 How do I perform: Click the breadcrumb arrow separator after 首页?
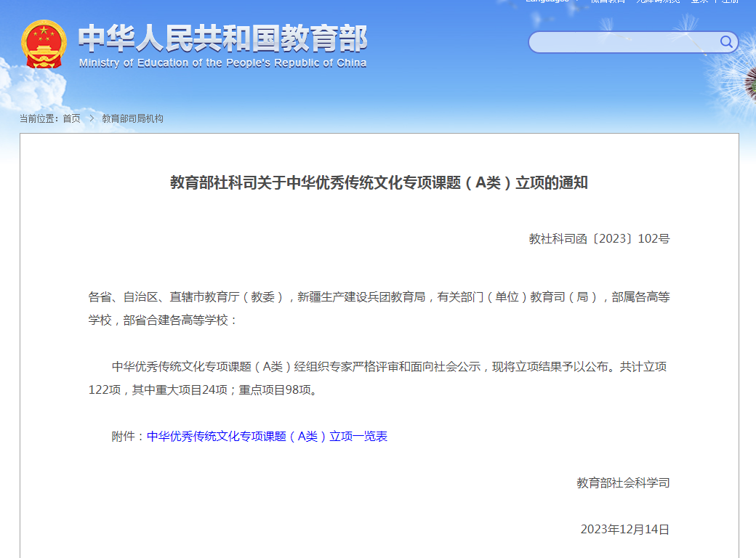(92, 118)
